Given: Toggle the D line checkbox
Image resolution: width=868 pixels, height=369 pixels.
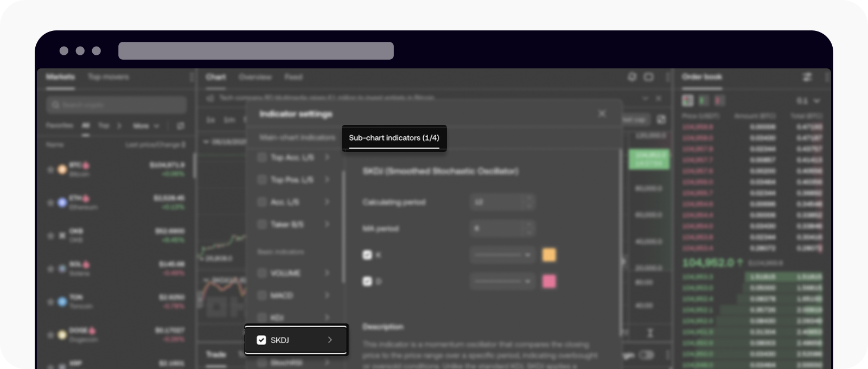Looking at the screenshot, I should point(367,281).
